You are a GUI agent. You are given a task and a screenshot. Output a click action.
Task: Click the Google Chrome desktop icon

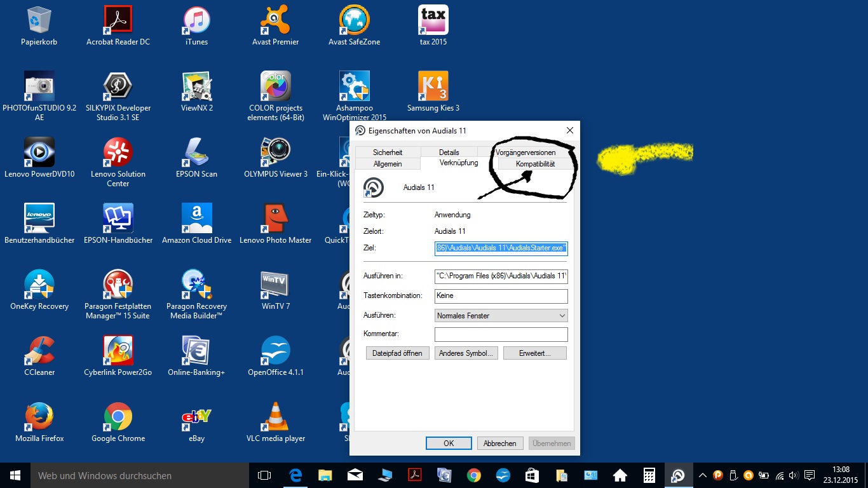[x=118, y=423]
